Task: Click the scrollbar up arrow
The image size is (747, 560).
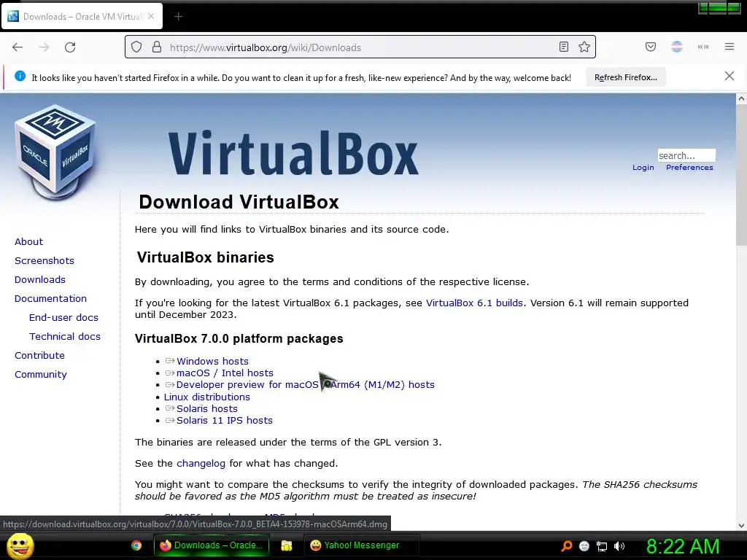Action: pyautogui.click(x=741, y=99)
